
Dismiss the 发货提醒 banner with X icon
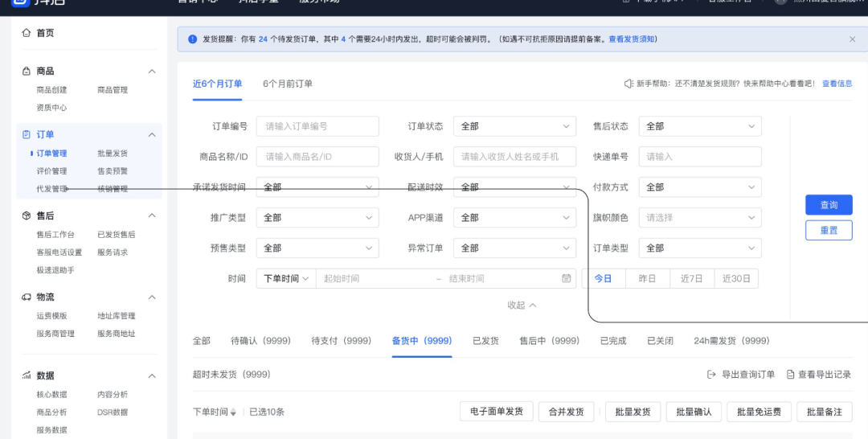click(852, 39)
